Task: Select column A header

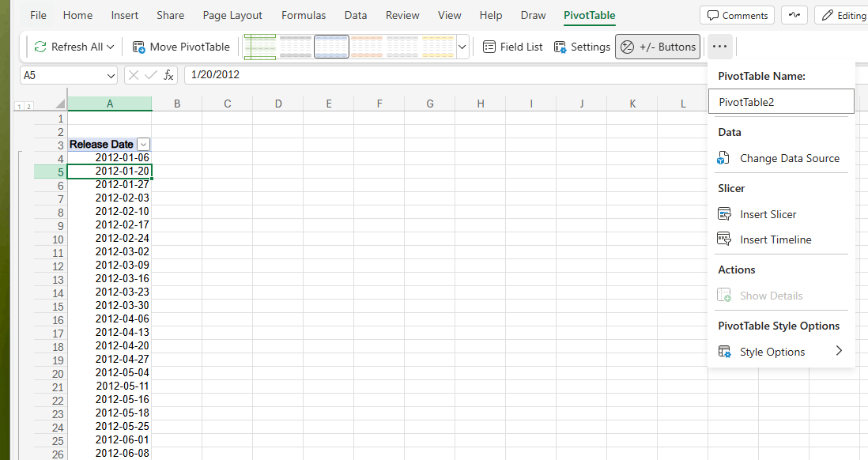Action: pyautogui.click(x=110, y=104)
